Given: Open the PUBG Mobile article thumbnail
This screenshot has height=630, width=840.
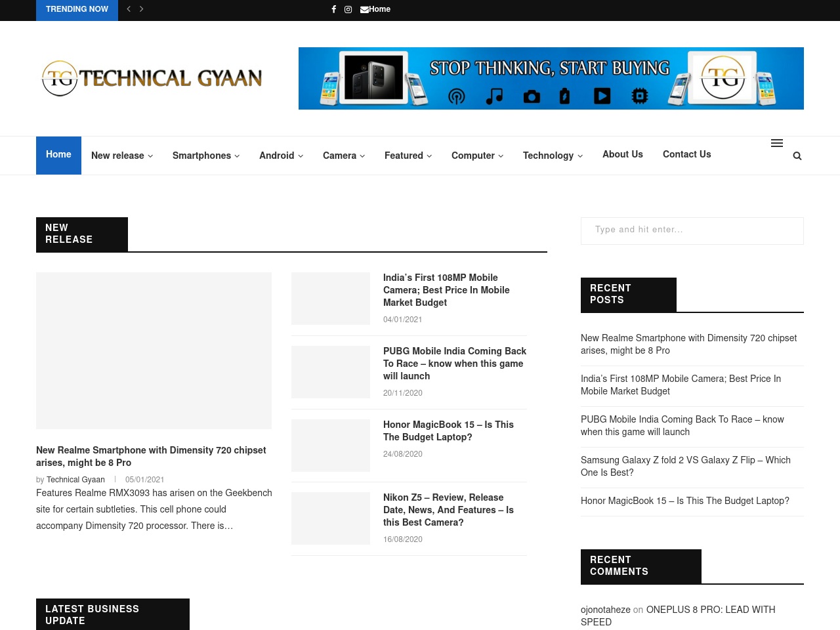Looking at the screenshot, I should (331, 372).
